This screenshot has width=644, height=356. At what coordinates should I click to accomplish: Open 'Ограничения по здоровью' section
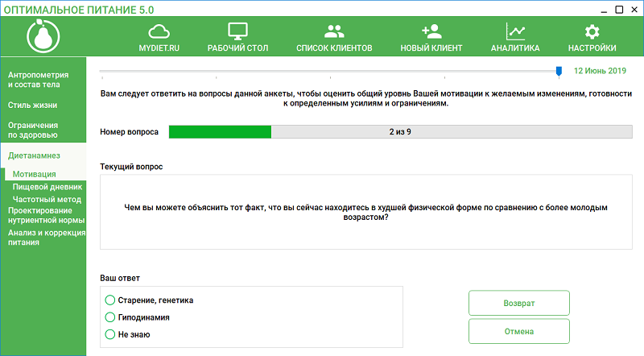pyautogui.click(x=33, y=130)
